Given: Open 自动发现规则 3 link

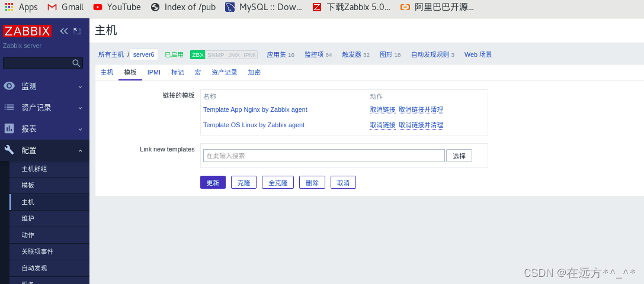Looking at the screenshot, I should (x=432, y=54).
